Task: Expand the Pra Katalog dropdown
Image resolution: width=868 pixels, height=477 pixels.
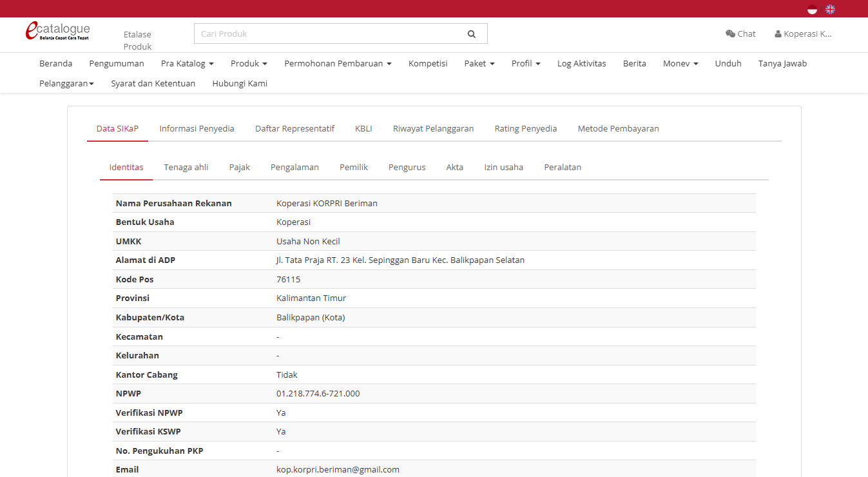Action: [187, 63]
